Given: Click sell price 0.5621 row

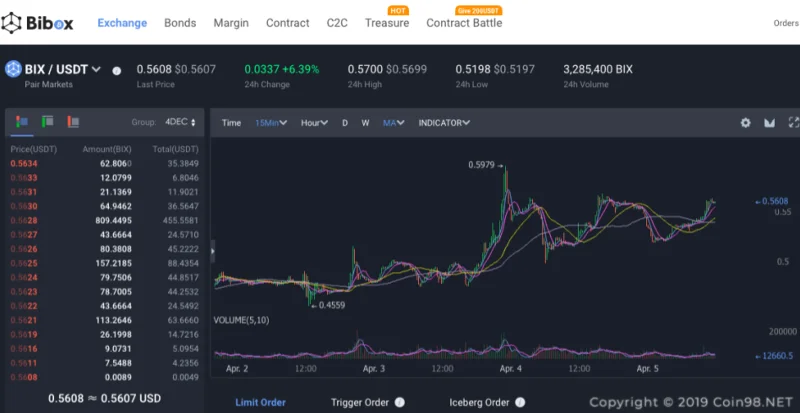Looking at the screenshot, I should pos(105,320).
